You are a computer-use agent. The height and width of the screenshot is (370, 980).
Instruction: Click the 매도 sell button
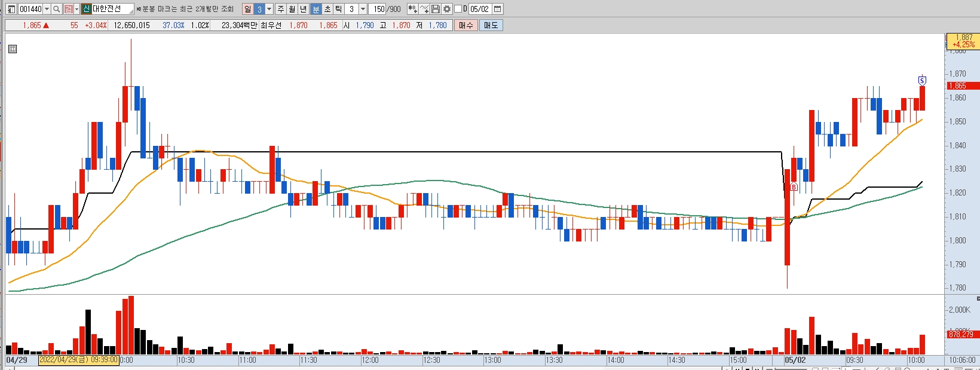(491, 25)
